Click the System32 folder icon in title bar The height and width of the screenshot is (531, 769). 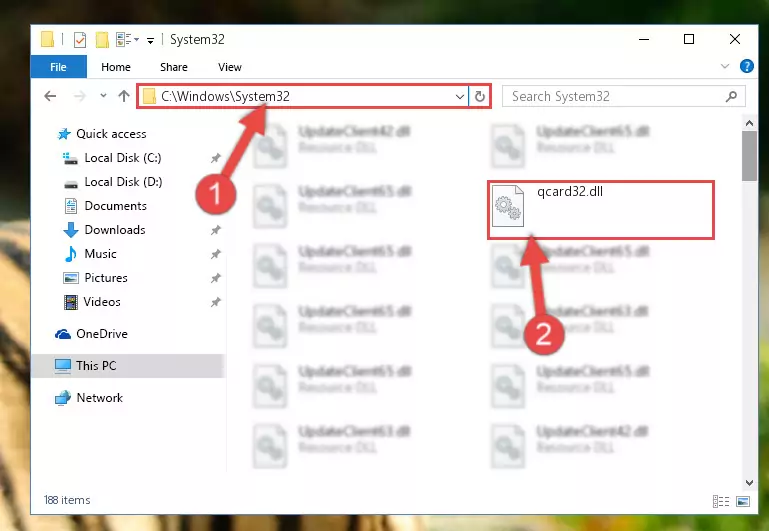[48, 39]
